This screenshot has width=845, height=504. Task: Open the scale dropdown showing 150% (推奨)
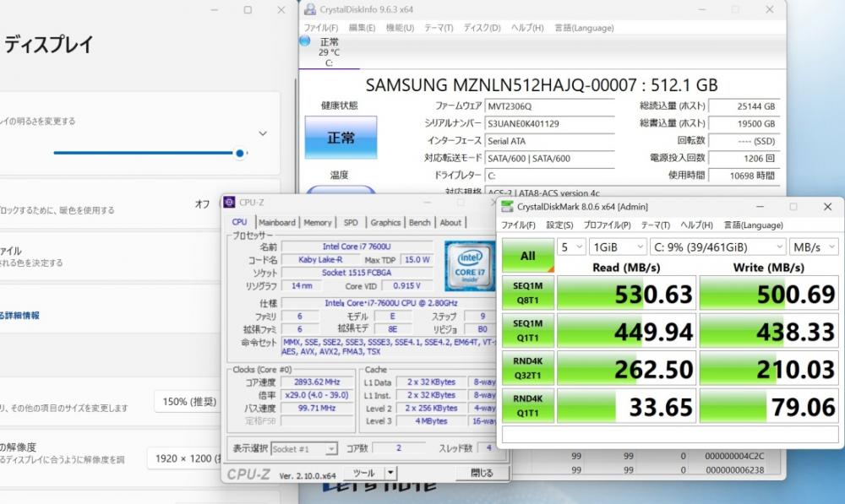pos(187,402)
